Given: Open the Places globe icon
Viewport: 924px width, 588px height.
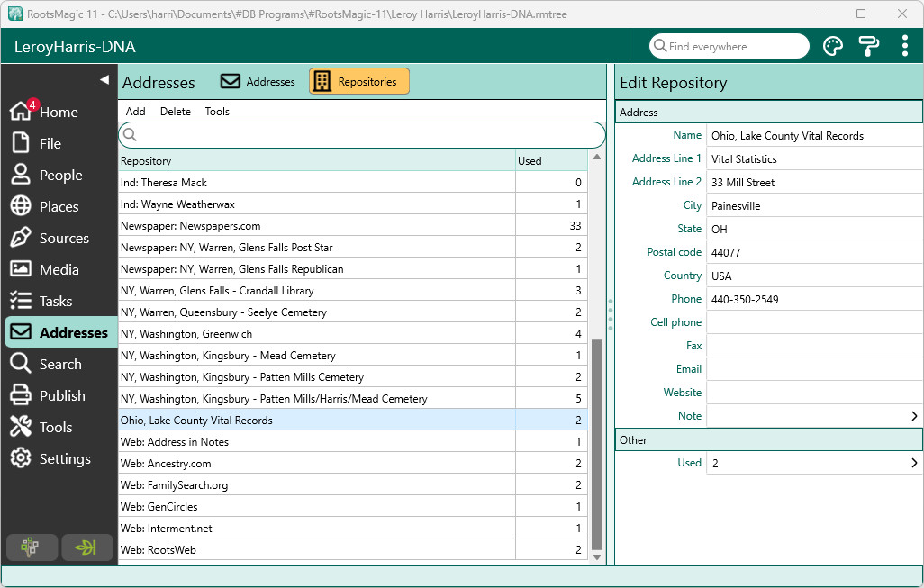Looking at the screenshot, I should [21, 206].
